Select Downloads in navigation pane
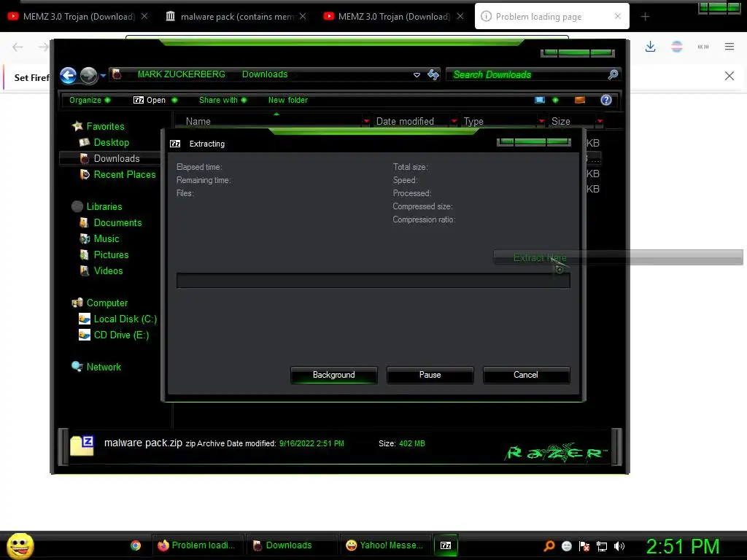747x560 pixels. point(110,158)
